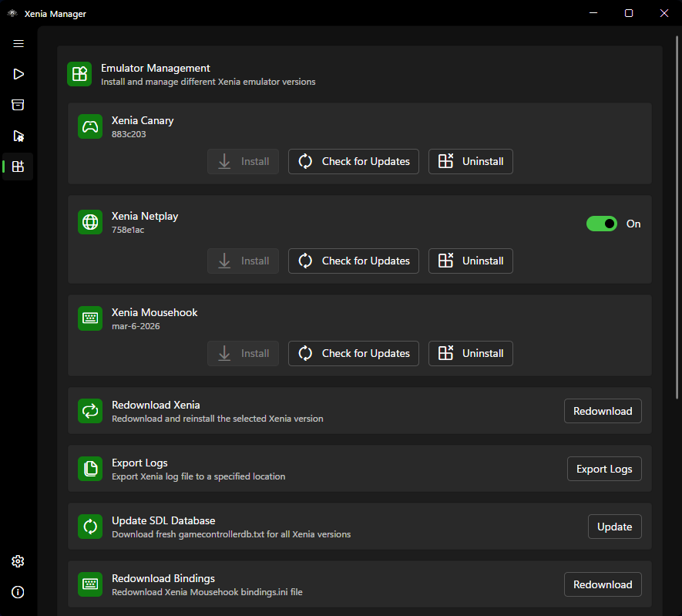Click Redownload button for Redownload Xenia
The width and height of the screenshot is (682, 616).
click(603, 411)
